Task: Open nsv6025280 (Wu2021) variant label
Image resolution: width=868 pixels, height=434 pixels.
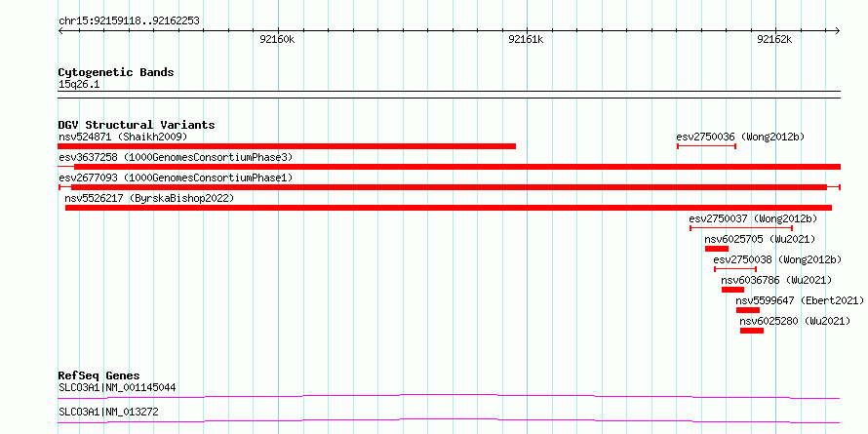Action: coord(795,321)
